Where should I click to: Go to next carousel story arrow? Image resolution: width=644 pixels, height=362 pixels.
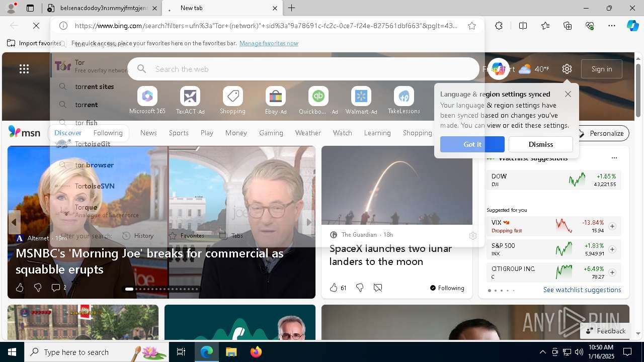(x=309, y=222)
